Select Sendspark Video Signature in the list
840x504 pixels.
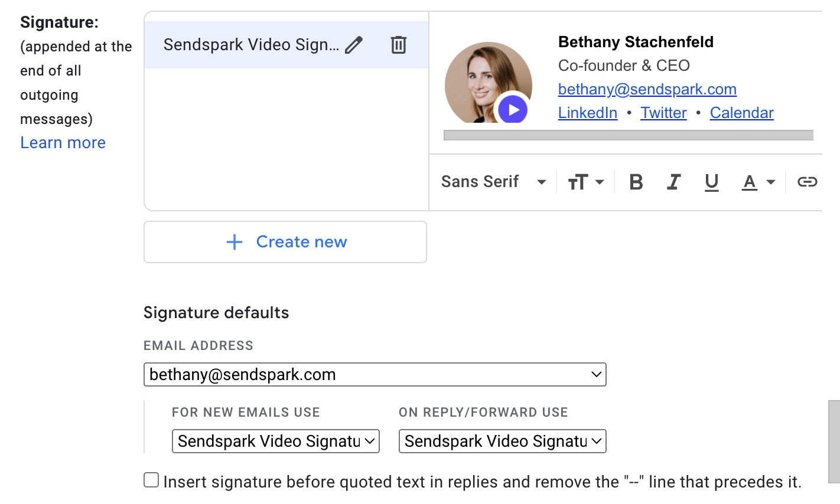[251, 45]
